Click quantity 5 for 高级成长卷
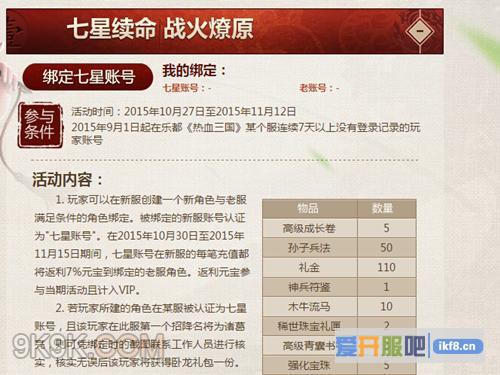Image resolution: width=500 pixels, height=375 pixels. click(x=387, y=228)
